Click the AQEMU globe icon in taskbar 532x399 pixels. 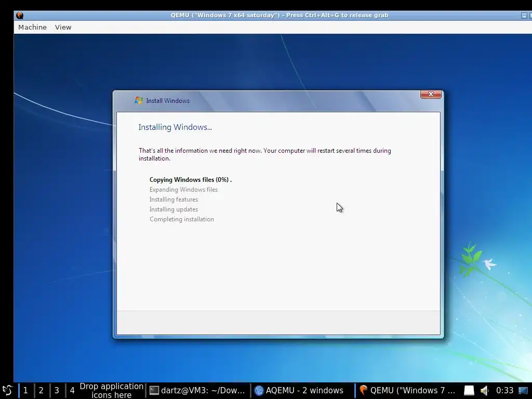click(x=259, y=391)
